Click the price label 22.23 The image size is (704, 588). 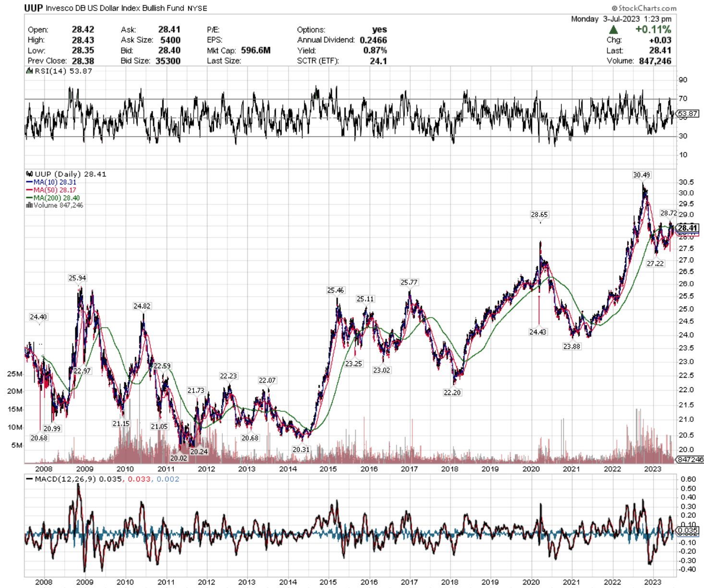(229, 376)
